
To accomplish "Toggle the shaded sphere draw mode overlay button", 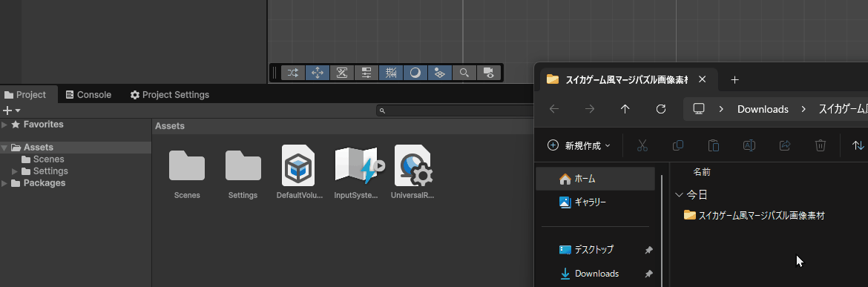I will [x=415, y=73].
